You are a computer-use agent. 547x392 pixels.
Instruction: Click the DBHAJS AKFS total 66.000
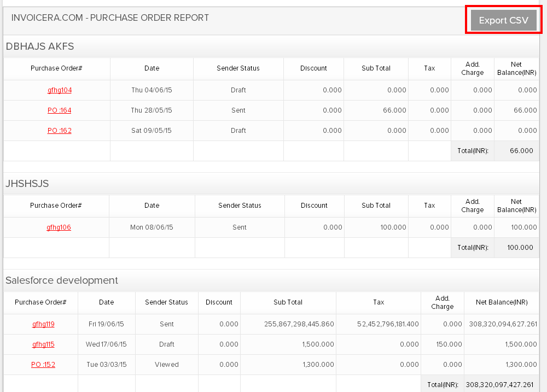pyautogui.click(x=521, y=151)
